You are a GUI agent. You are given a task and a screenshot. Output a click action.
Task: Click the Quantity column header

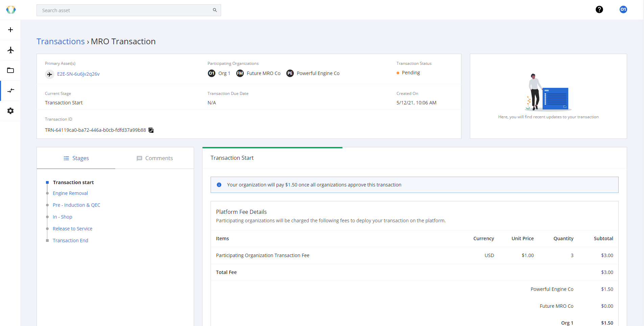[x=563, y=239]
